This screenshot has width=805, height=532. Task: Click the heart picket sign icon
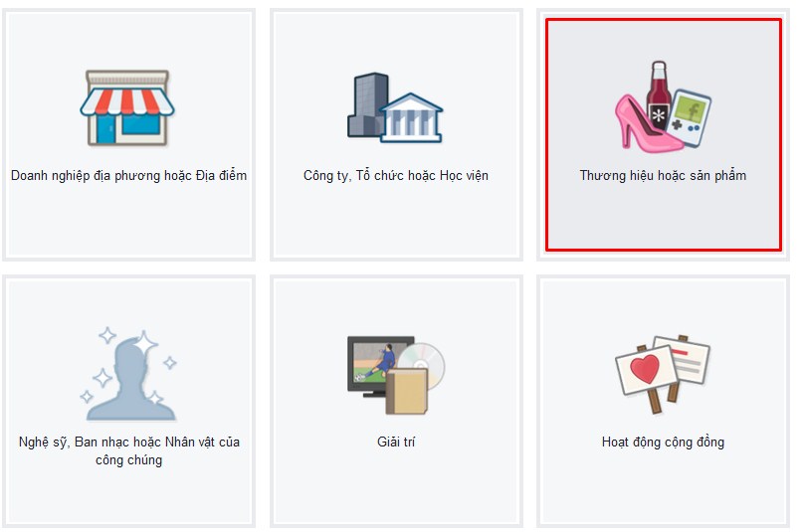[647, 375]
